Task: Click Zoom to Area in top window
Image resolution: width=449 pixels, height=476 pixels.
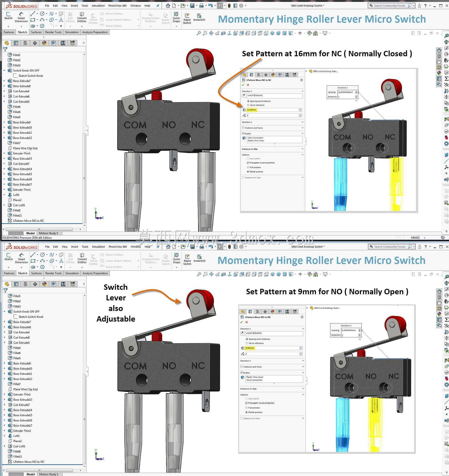Action: coord(205,33)
